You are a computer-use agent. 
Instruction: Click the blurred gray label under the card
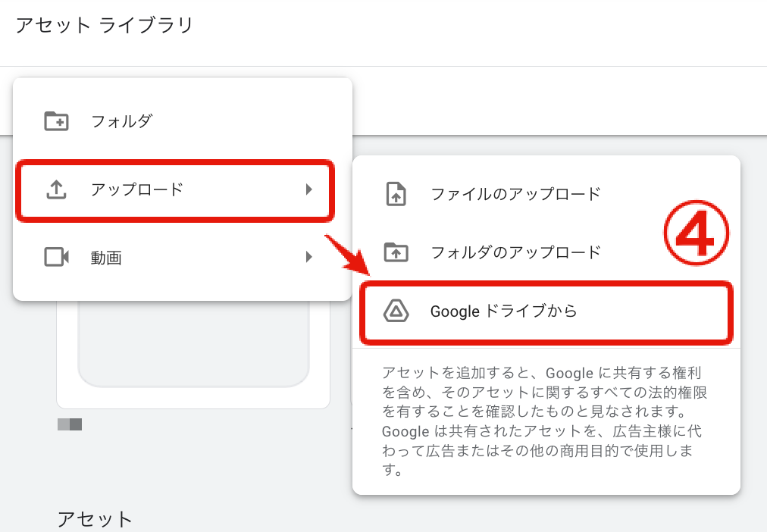(x=70, y=424)
